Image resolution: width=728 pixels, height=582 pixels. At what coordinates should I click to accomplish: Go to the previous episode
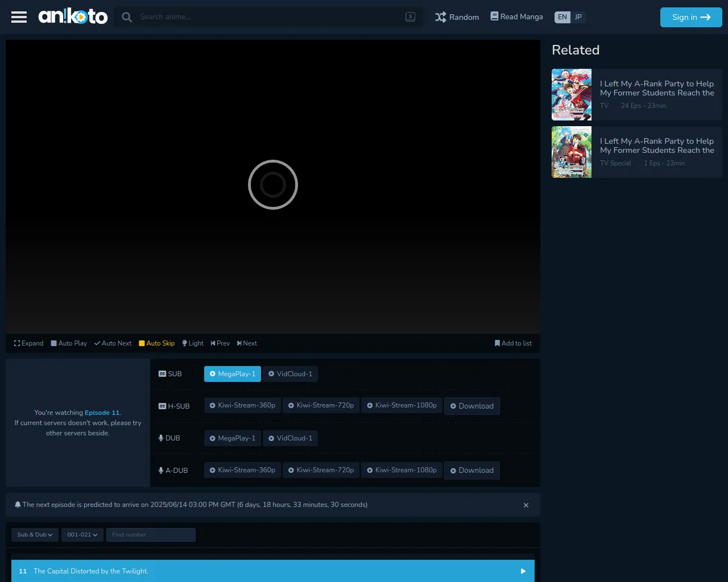click(220, 343)
